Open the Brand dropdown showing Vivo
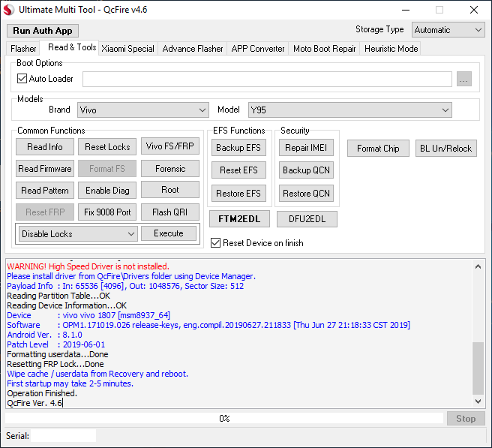This screenshot has width=492, height=448. (x=143, y=110)
